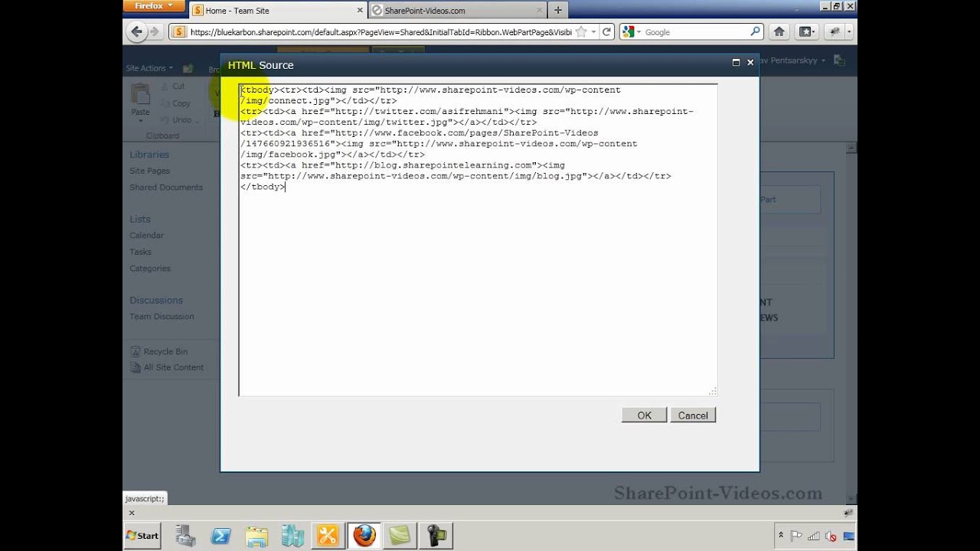This screenshot has width=980, height=551.
Task: Open the Team Discussion link
Action: 162,317
